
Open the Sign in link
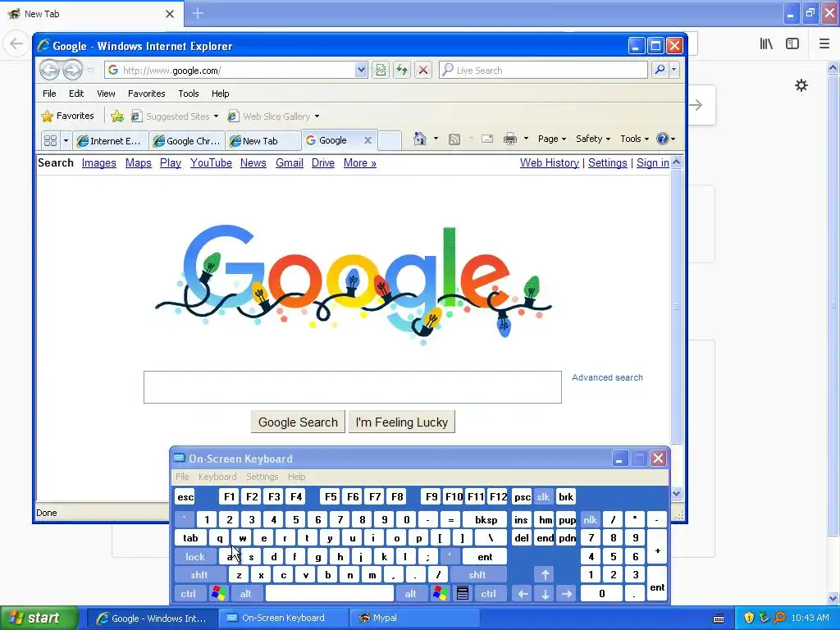pos(652,163)
